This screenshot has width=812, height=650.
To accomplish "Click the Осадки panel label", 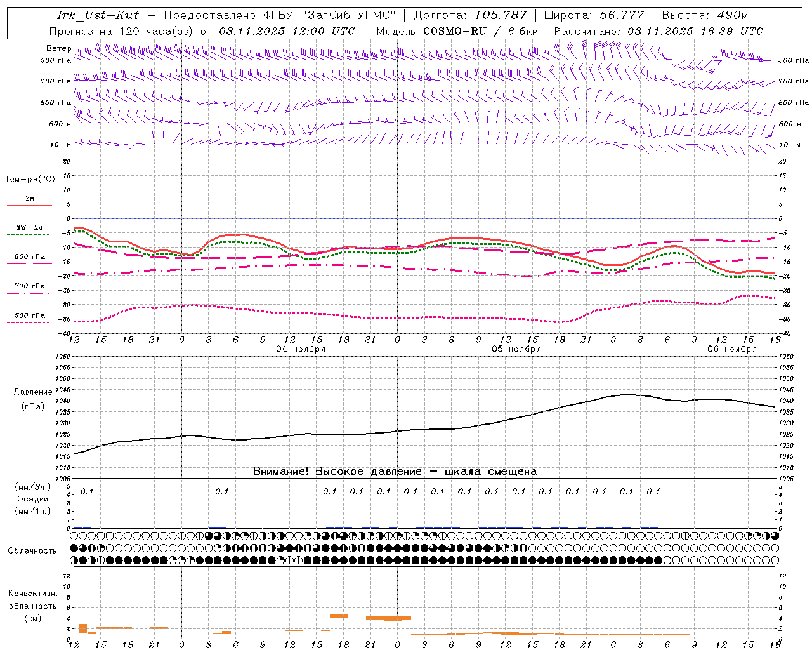I will tap(32, 499).
